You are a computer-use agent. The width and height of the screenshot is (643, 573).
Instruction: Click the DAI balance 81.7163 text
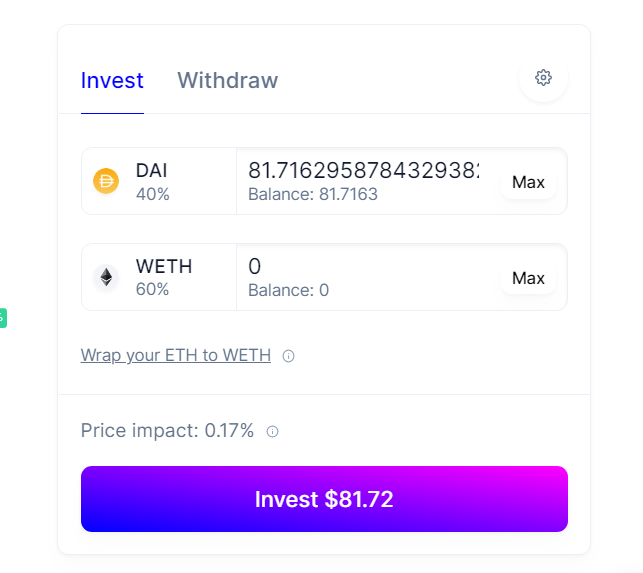[313, 195]
